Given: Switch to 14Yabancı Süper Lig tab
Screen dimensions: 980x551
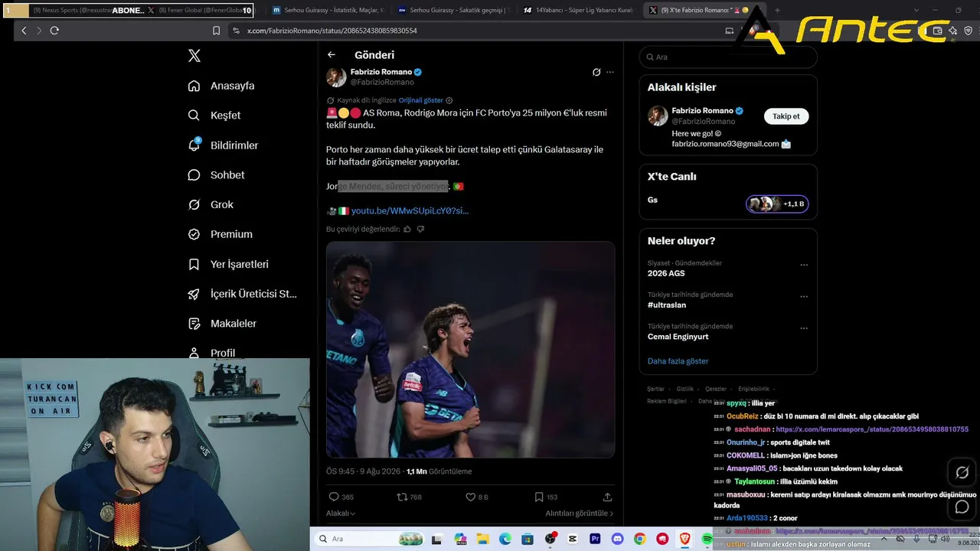Looking at the screenshot, I should [x=580, y=10].
